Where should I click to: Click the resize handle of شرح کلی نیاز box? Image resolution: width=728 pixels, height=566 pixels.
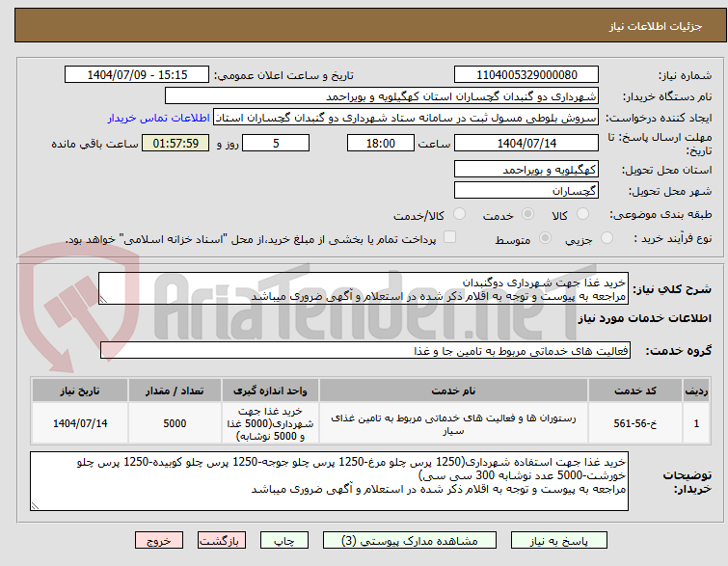point(103,300)
